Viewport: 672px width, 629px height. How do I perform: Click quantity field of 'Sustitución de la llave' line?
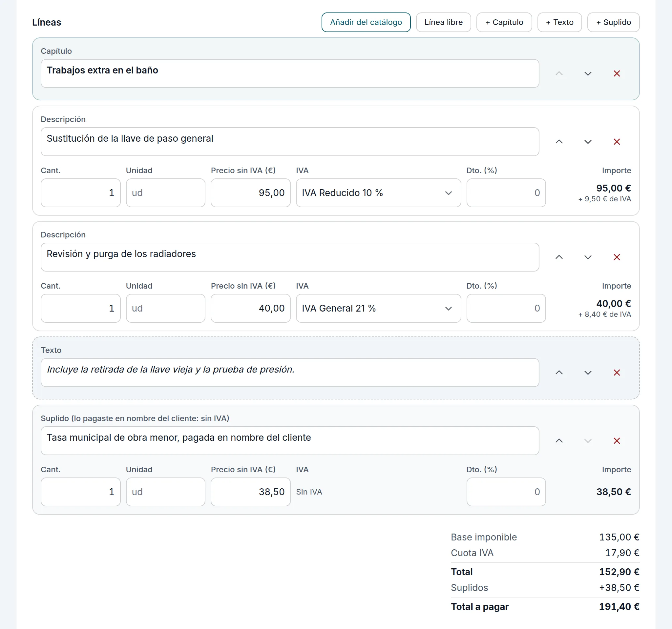click(80, 193)
